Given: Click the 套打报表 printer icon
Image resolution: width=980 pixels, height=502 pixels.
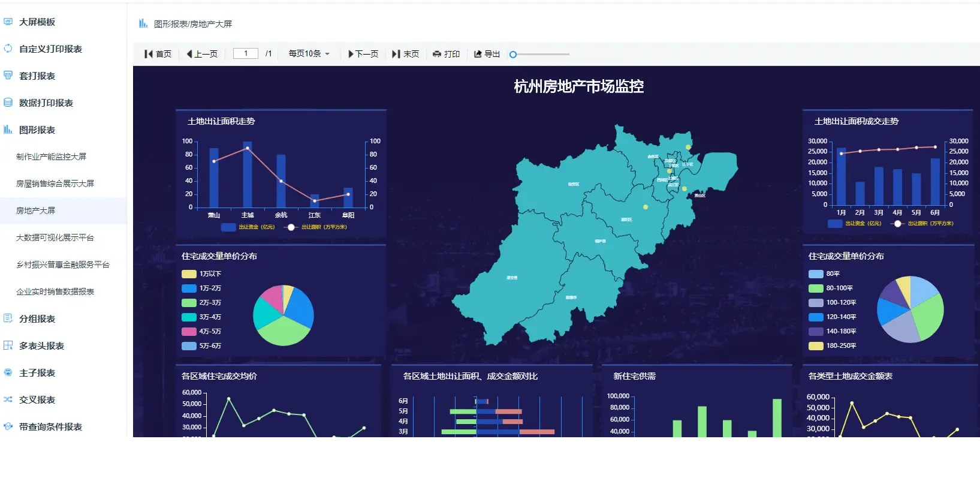Looking at the screenshot, I should pyautogui.click(x=8, y=76).
